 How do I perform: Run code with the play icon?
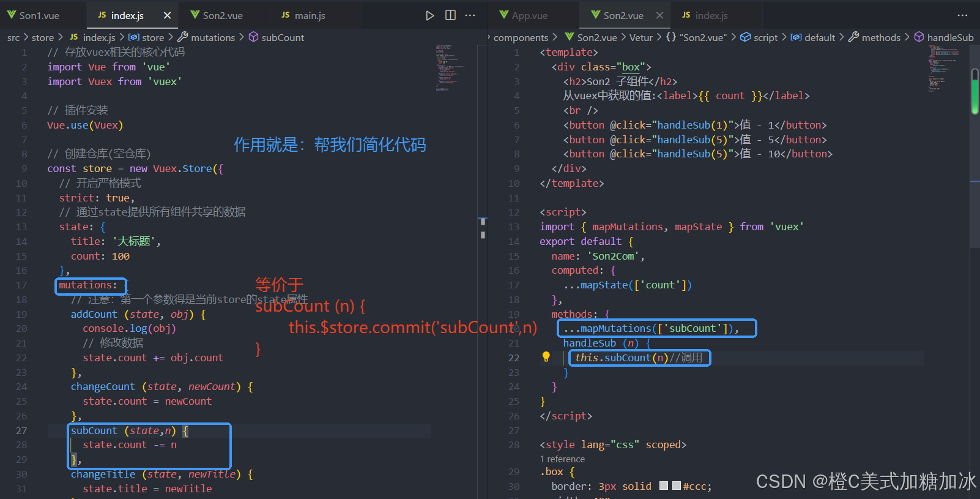[430, 15]
